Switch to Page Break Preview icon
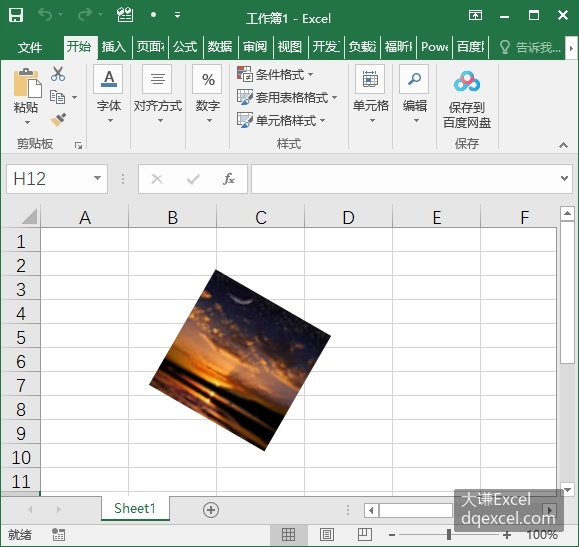The height and width of the screenshot is (547, 579). [365, 534]
